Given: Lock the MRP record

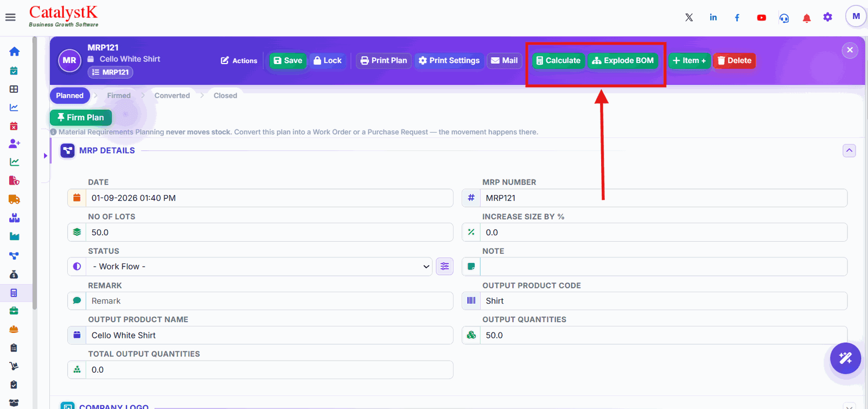Looking at the screenshot, I should (x=328, y=61).
